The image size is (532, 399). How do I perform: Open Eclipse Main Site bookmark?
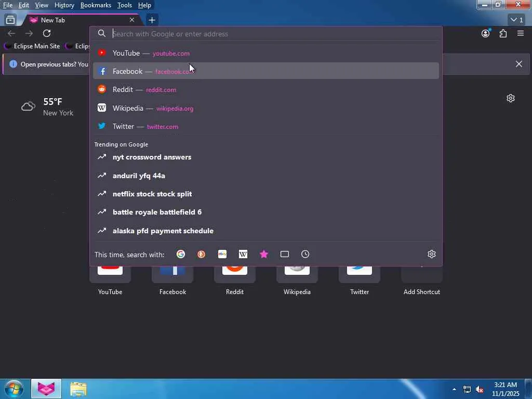32,46
